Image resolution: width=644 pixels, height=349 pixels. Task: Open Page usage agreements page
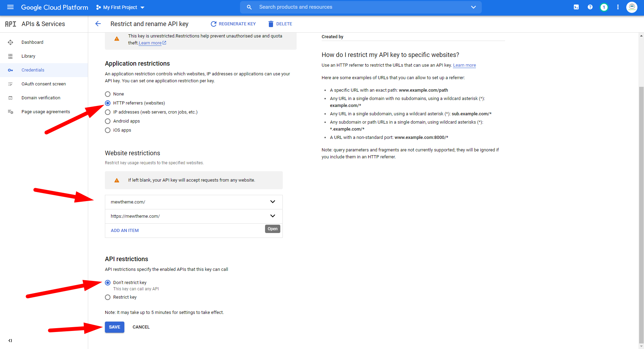(46, 112)
